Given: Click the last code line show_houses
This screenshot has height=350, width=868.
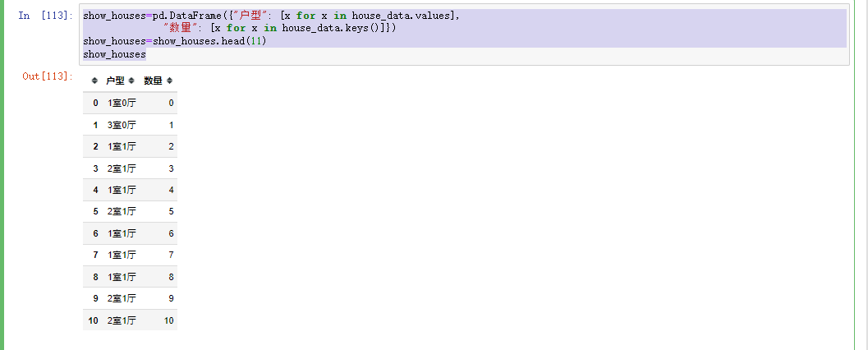Looking at the screenshot, I should [x=115, y=54].
